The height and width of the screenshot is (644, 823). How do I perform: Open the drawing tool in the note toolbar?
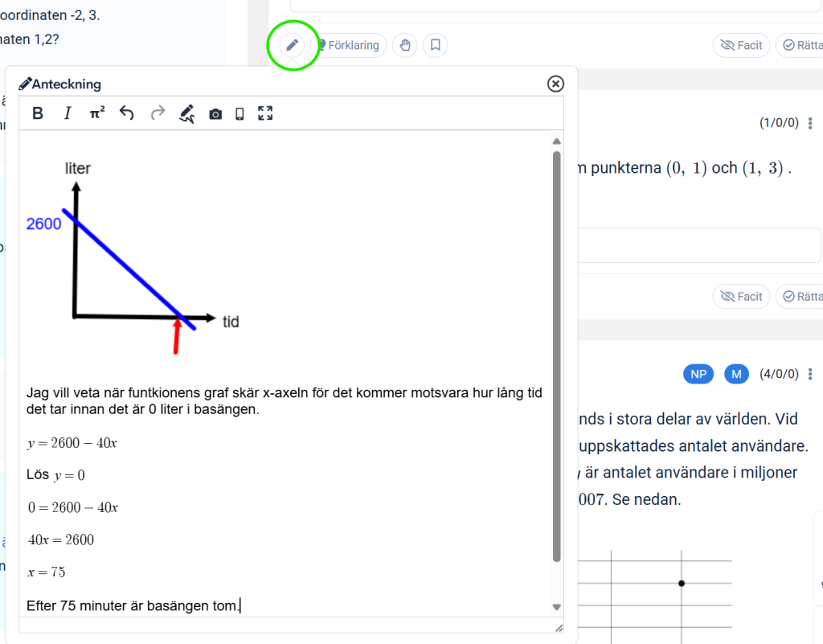pos(186,113)
